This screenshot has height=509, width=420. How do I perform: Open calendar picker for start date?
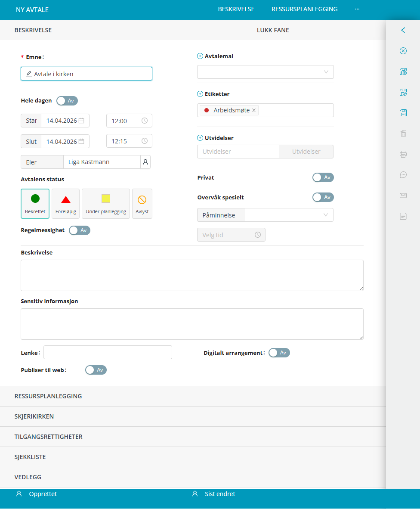[x=81, y=121]
